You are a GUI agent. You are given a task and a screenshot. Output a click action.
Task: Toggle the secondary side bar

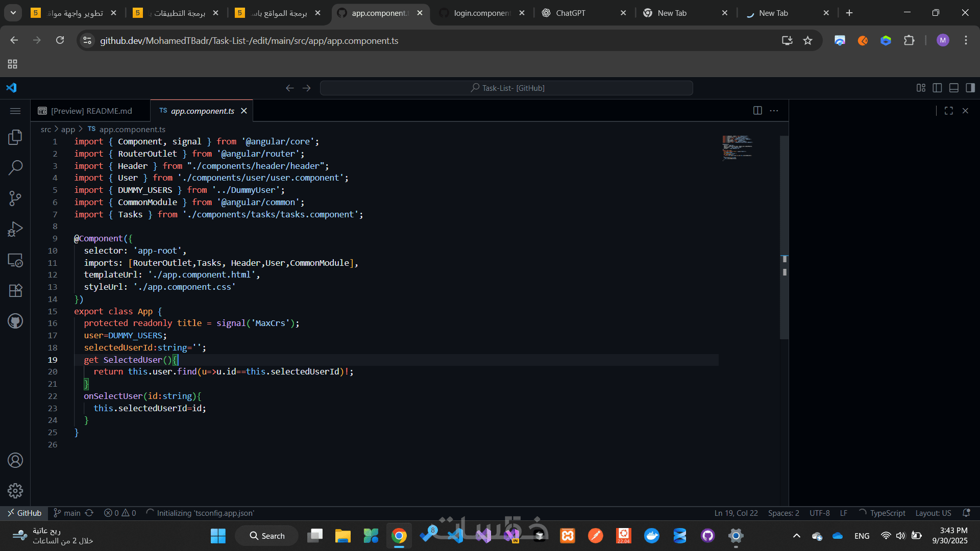click(970, 87)
